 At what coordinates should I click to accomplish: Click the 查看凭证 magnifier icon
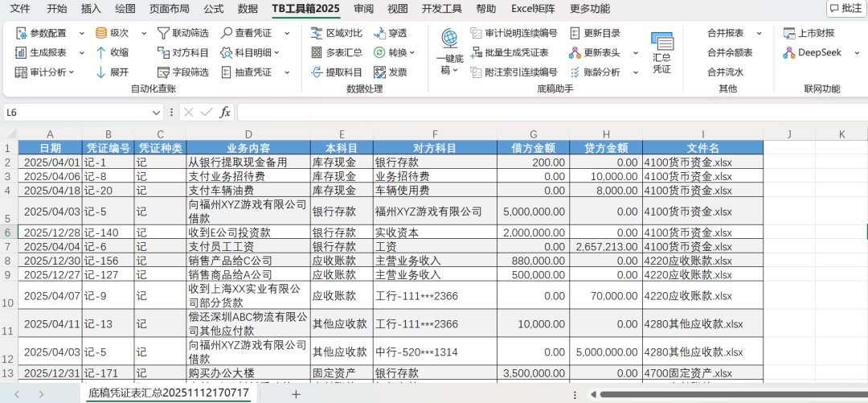227,33
